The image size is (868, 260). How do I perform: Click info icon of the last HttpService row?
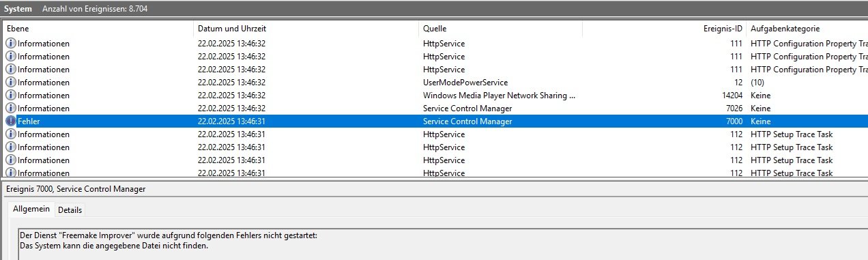[11, 173]
